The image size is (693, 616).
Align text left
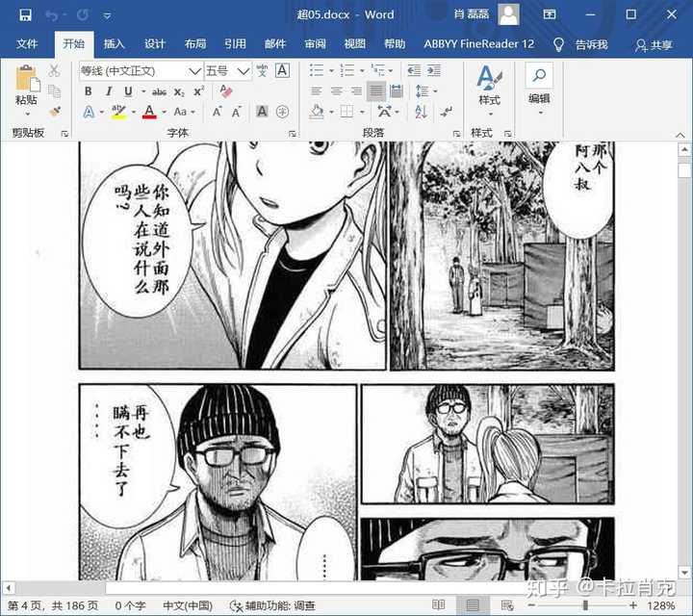tap(316, 91)
